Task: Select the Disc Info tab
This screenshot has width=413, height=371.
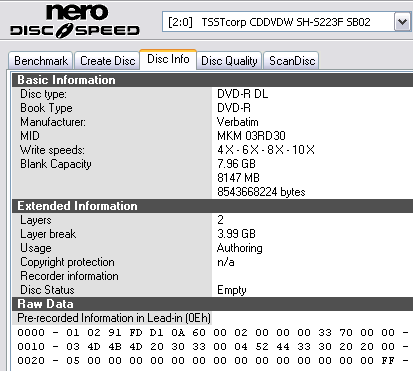Action: click(x=168, y=59)
